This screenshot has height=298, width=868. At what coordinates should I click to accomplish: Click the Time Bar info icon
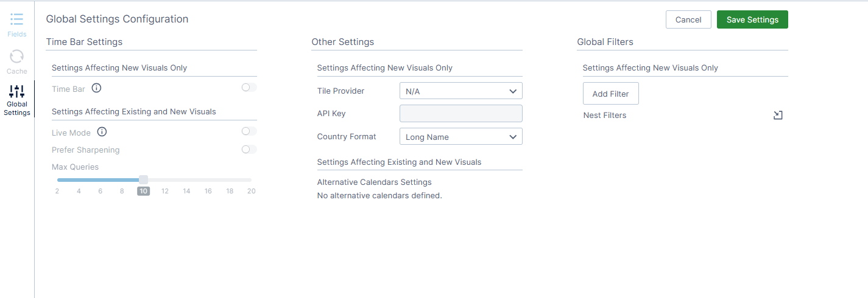[x=96, y=88]
